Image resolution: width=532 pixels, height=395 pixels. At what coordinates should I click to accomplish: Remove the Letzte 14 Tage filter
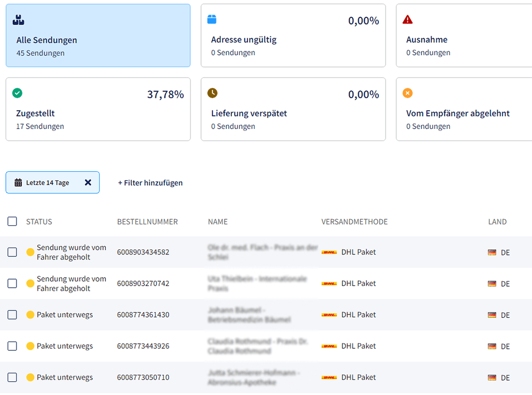[88, 182]
